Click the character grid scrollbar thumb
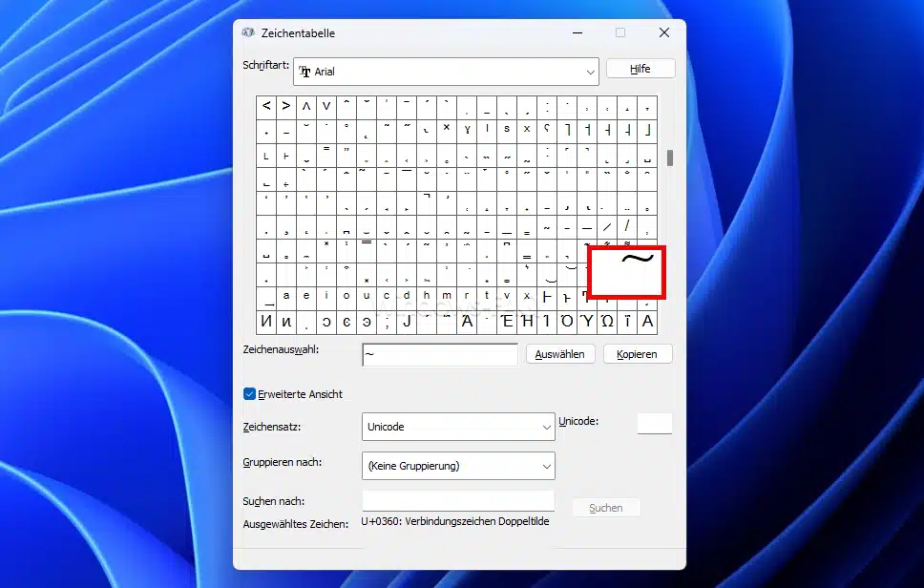Viewport: 924px width, 588px height. coord(670,157)
